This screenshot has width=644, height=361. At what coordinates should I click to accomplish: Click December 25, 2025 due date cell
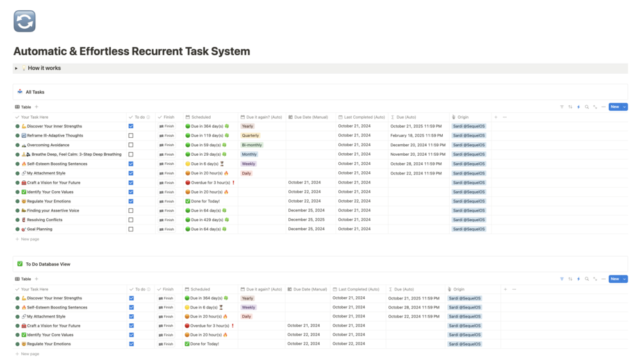coord(306,219)
